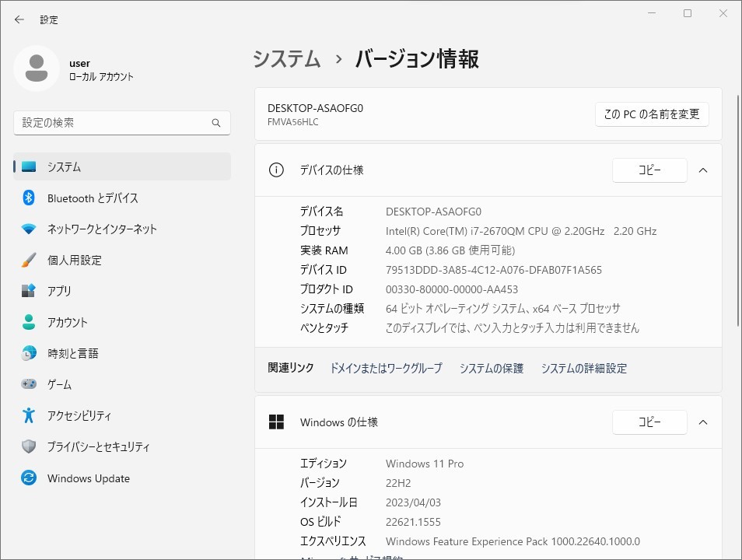Click the システムの種類 value 64 ビット
This screenshot has width=742, height=560.
[x=502, y=309]
